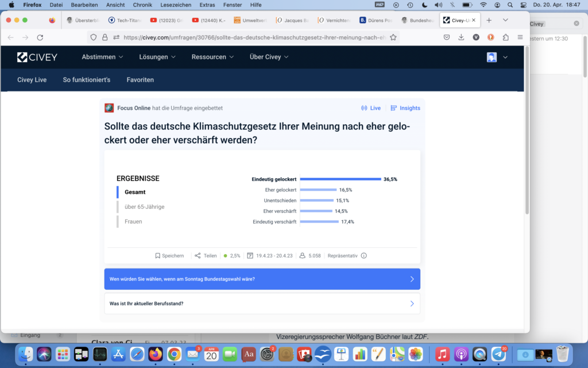
Task: Expand the user profile menu
Action: tap(497, 57)
